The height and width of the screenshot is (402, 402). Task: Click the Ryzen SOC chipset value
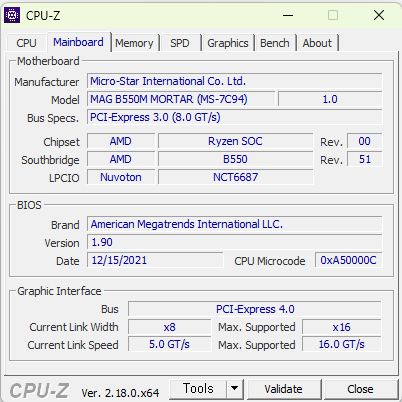[x=236, y=141]
